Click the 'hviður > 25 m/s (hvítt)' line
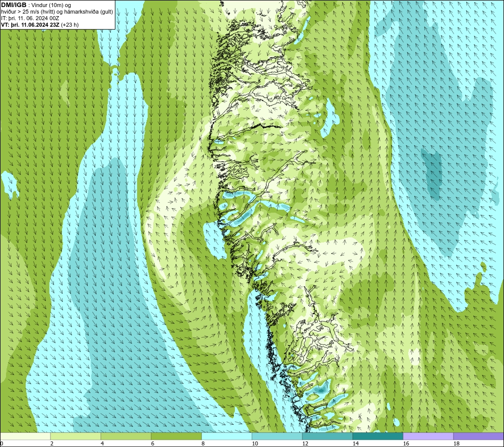Image resolution: width=504 pixels, height=447 pixels. point(57,12)
